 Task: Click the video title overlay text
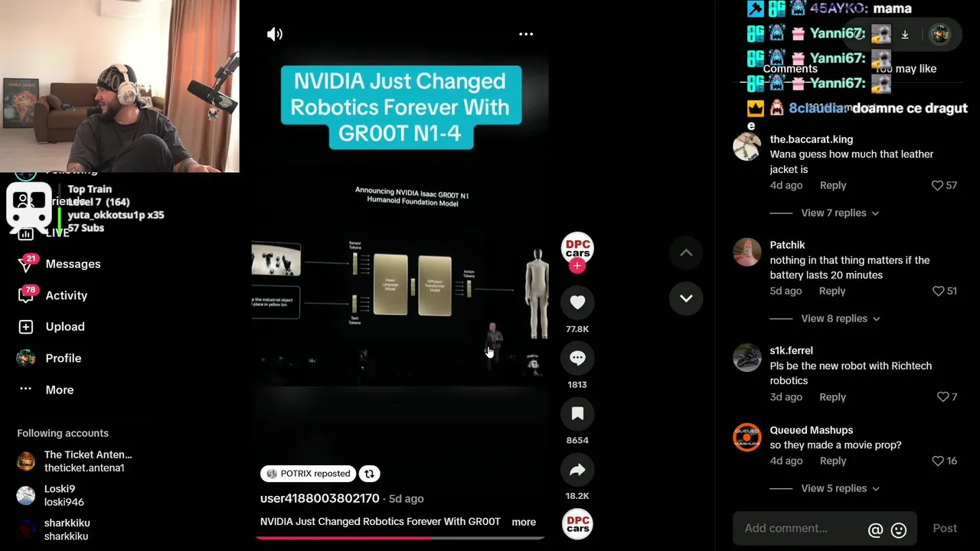point(400,107)
